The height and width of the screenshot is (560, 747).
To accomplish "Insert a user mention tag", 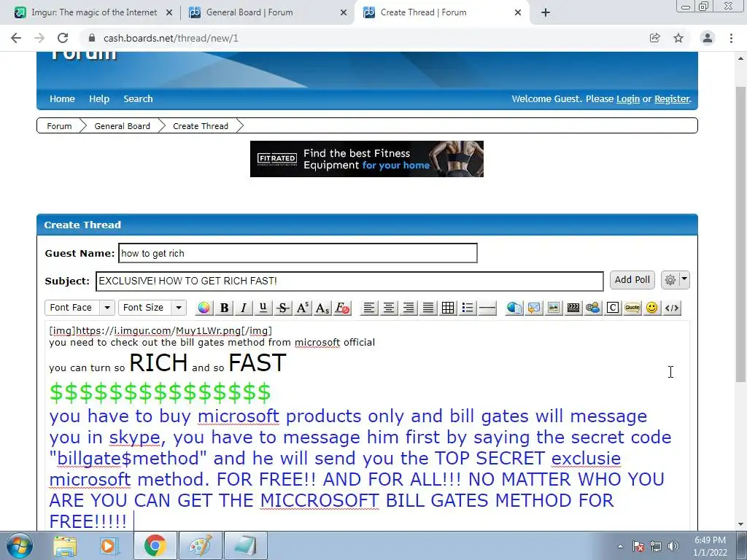I will click(593, 308).
